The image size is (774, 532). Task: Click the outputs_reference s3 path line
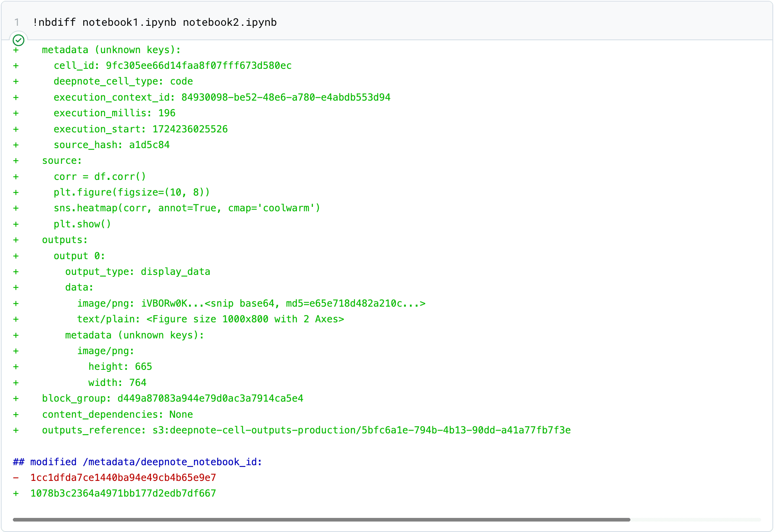(x=306, y=430)
